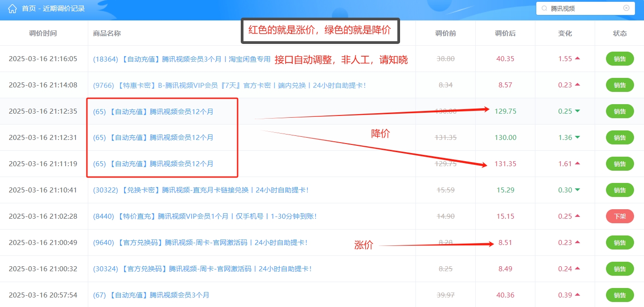
Task: Click the red 下架 status button
Action: coord(620,216)
